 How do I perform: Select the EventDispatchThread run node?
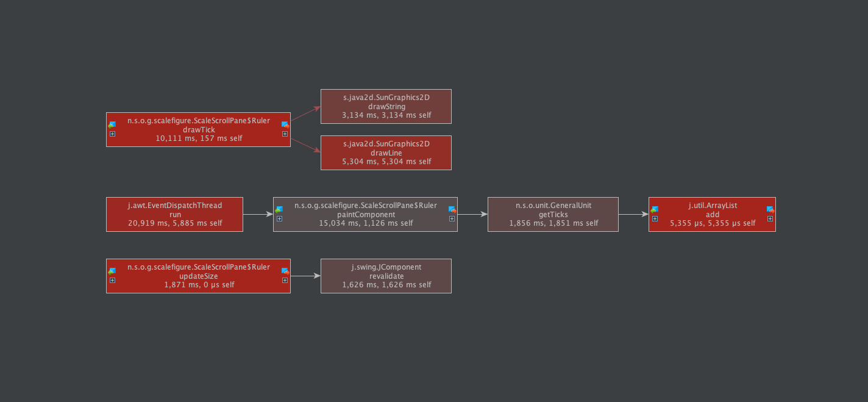[x=174, y=214]
